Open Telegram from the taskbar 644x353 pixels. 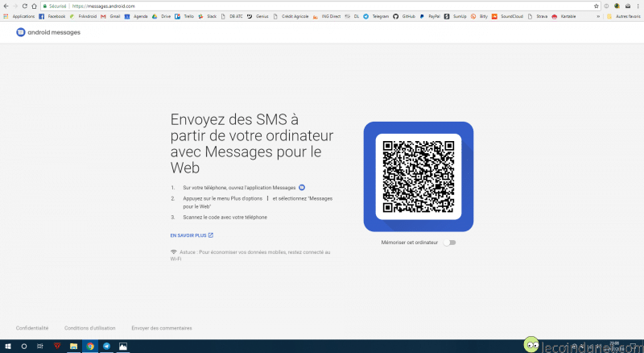coord(106,347)
